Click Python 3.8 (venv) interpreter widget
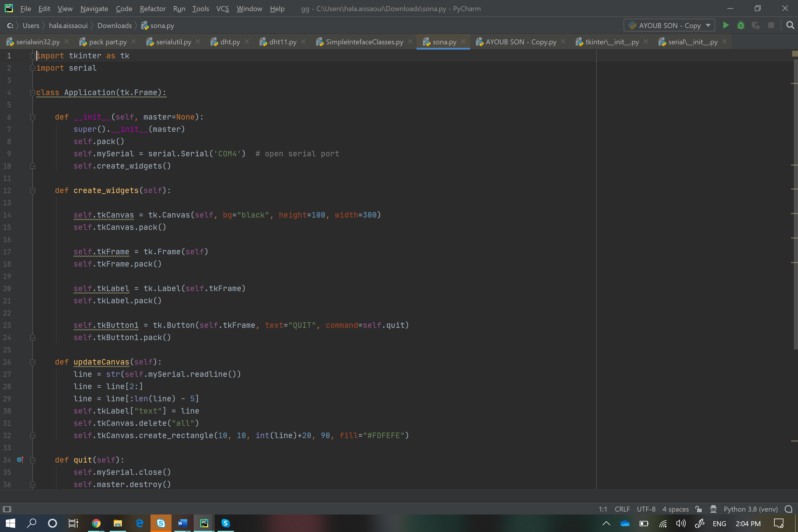Screen dimensions: 798x532 [750, 509]
